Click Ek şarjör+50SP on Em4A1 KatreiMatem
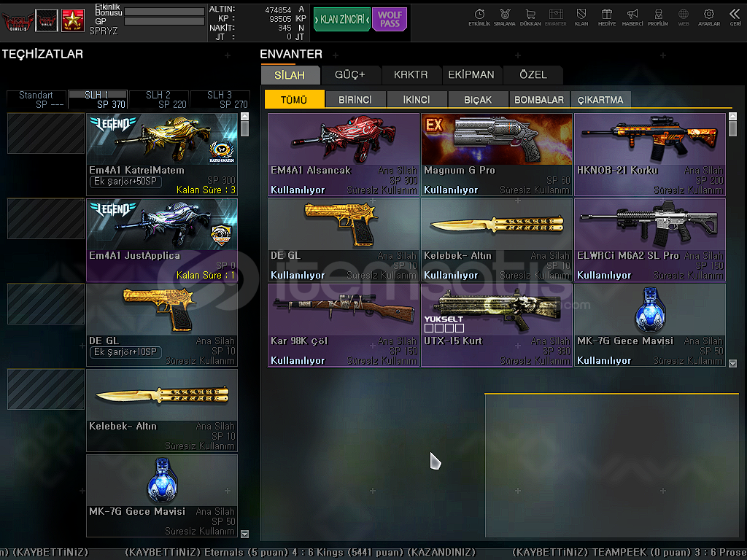The image size is (747, 560). tap(125, 182)
